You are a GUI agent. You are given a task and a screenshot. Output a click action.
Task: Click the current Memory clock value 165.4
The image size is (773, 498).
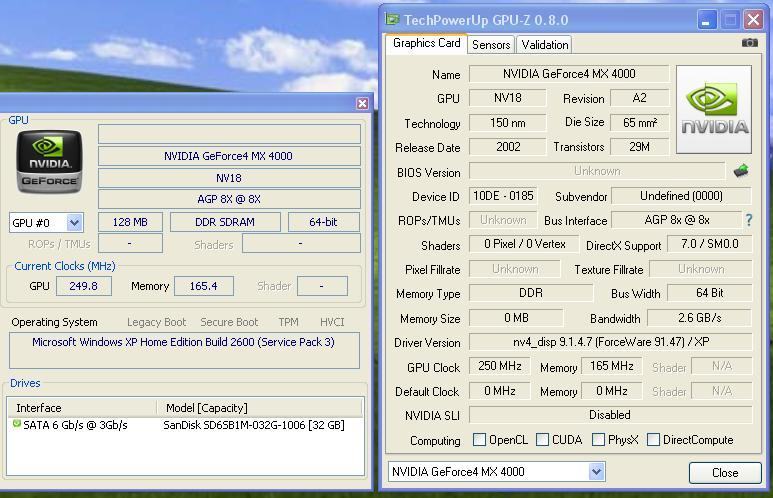(x=204, y=286)
